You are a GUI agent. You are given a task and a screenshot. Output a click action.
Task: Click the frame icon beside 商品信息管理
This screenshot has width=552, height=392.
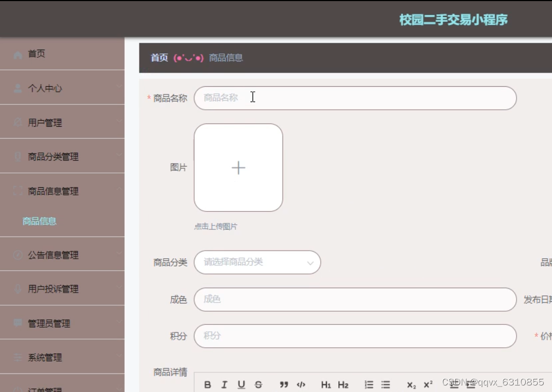[x=17, y=191]
